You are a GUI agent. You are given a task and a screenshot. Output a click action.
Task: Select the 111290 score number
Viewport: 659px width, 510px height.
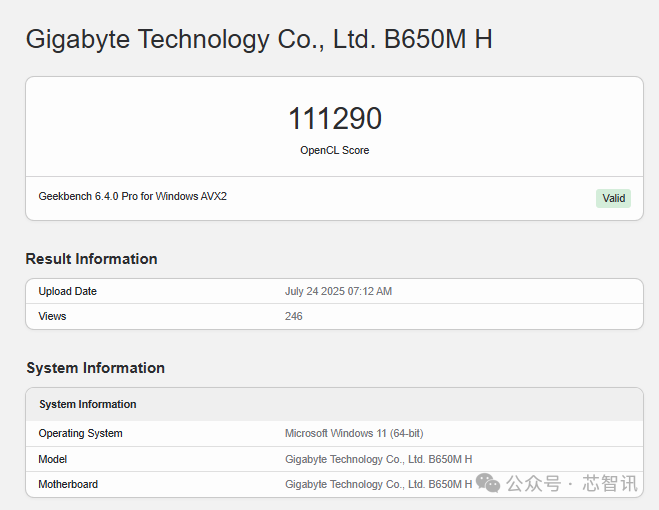coord(334,119)
